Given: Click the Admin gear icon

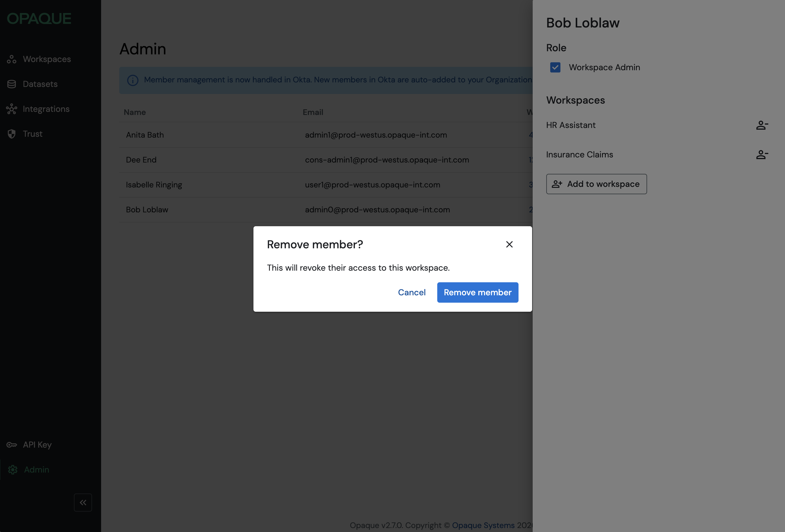Looking at the screenshot, I should point(13,470).
